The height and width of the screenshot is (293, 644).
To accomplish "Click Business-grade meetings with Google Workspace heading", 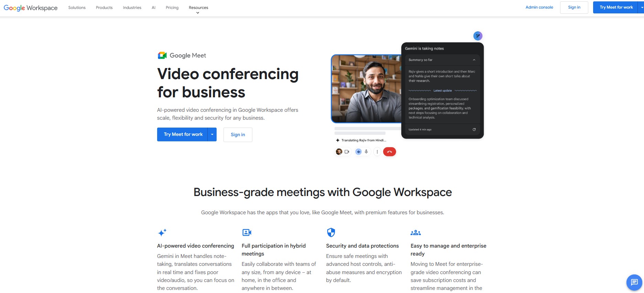I will click(x=323, y=192).
